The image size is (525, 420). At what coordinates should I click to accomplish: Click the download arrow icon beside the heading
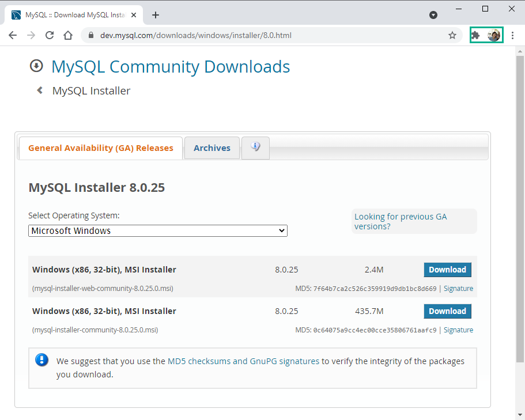coord(36,66)
